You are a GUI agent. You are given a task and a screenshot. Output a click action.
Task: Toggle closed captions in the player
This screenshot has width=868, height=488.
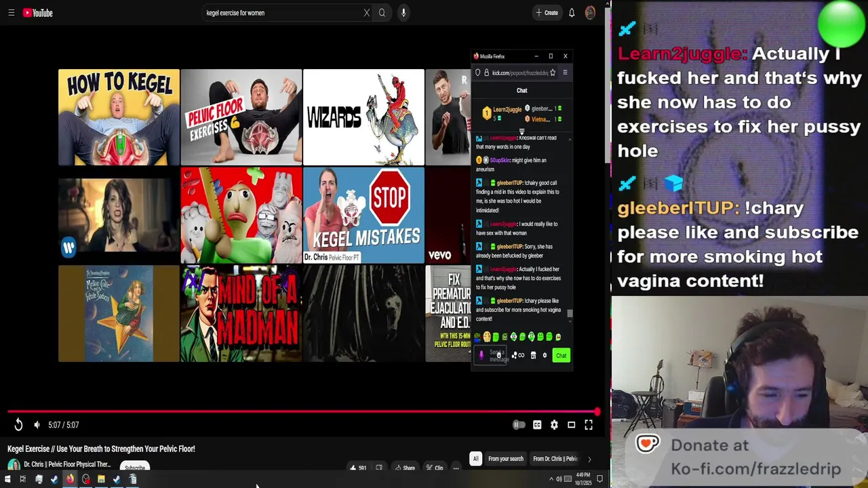(x=537, y=425)
